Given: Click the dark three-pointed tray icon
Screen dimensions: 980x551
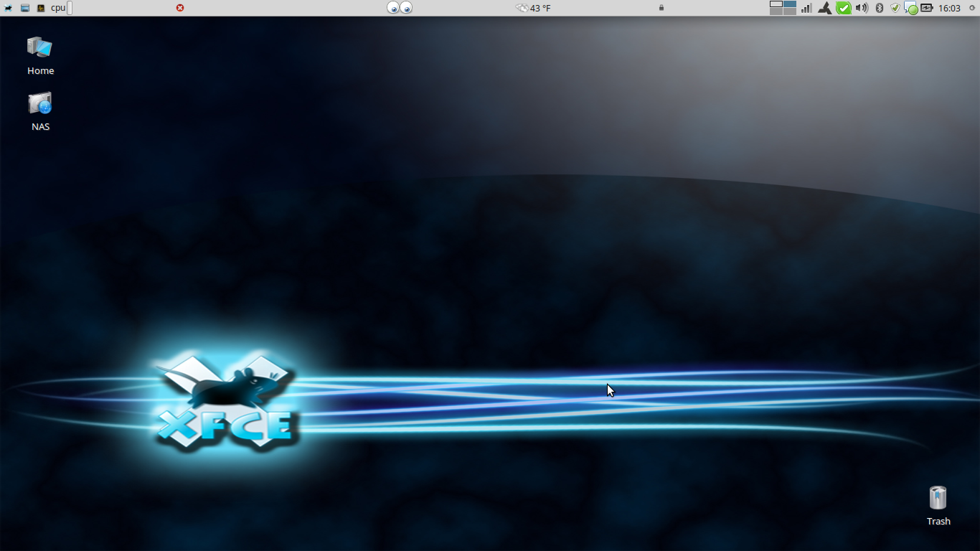Looking at the screenshot, I should point(825,8).
